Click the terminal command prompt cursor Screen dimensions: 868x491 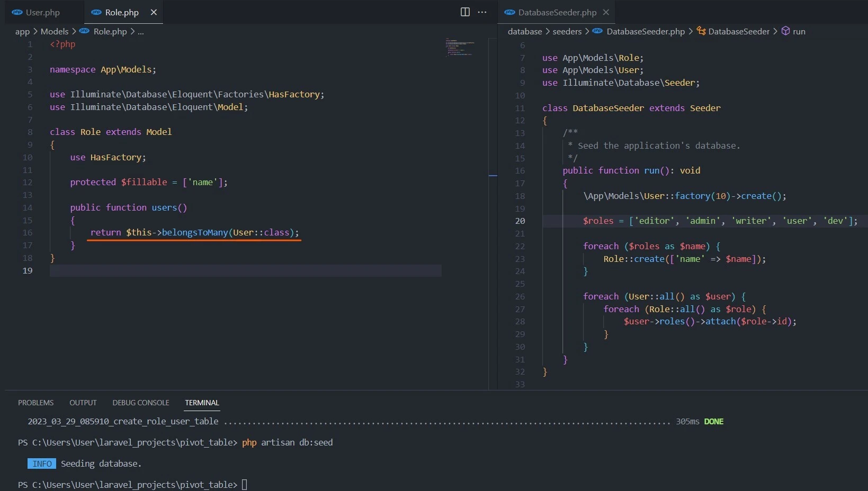click(x=244, y=485)
